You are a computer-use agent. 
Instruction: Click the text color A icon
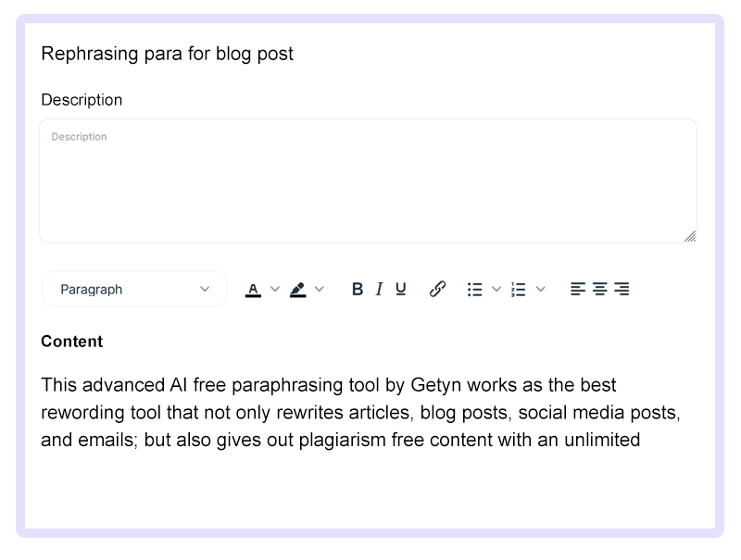click(253, 290)
